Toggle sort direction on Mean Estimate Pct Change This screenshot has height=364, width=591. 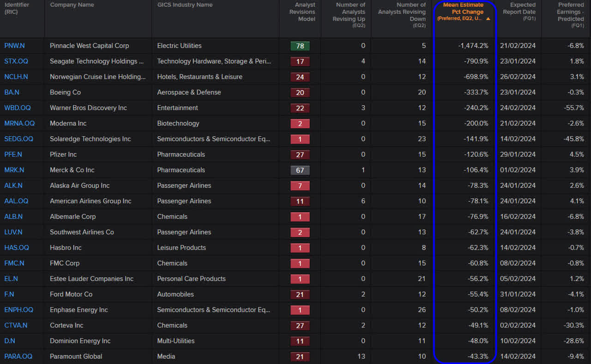pos(464,12)
